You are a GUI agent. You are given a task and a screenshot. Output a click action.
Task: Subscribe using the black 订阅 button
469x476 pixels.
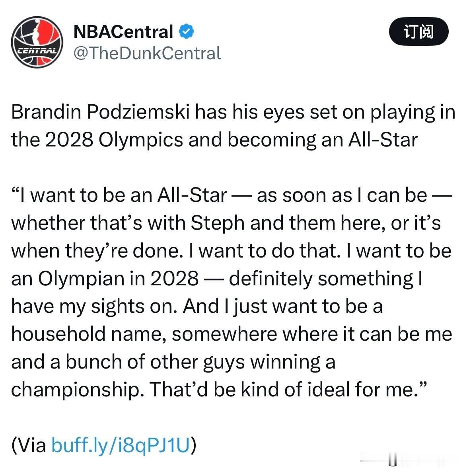[418, 31]
